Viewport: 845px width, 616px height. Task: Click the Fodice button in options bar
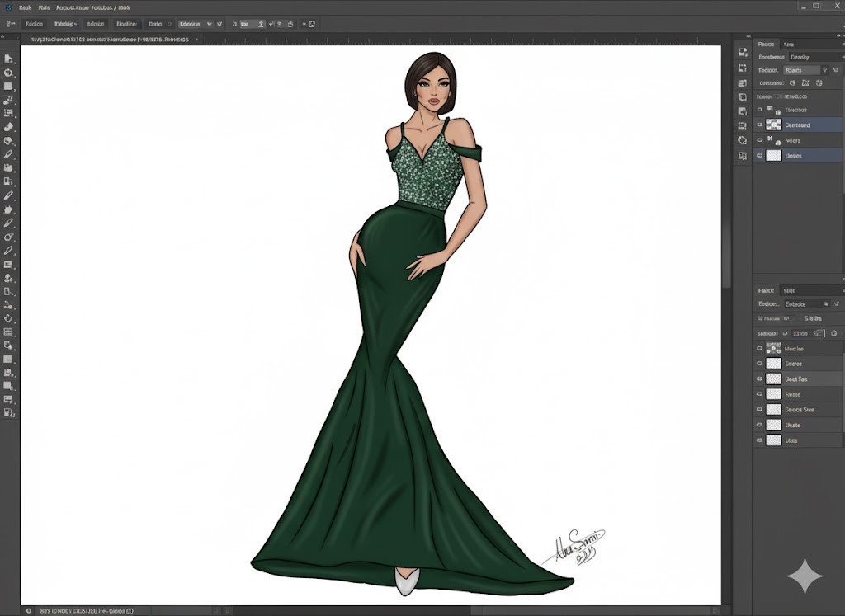pos(34,24)
